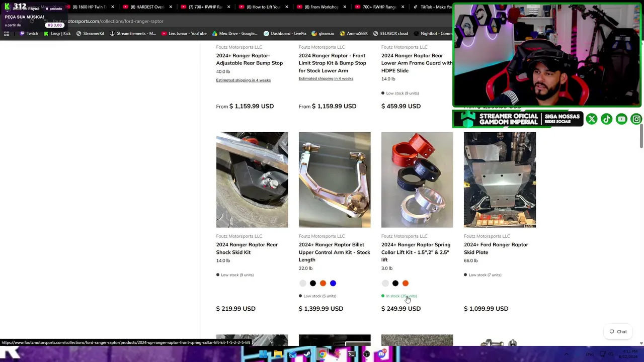Open Discord from the taskbar
Viewport: 644px width, 362px height.
[x=381, y=354]
